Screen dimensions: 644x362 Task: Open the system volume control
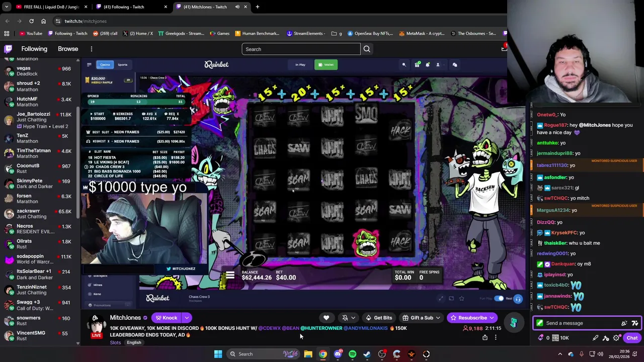click(x=600, y=354)
